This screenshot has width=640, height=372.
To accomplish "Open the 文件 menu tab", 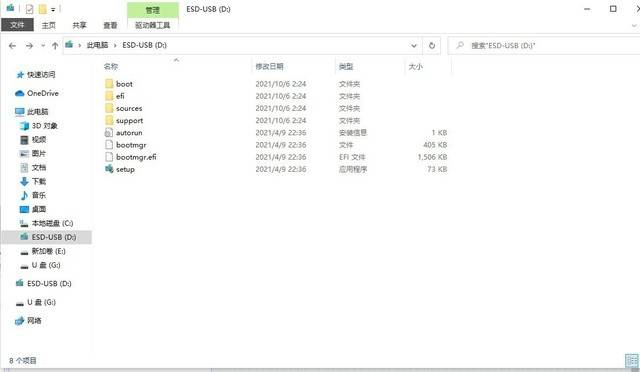I will point(17,25).
